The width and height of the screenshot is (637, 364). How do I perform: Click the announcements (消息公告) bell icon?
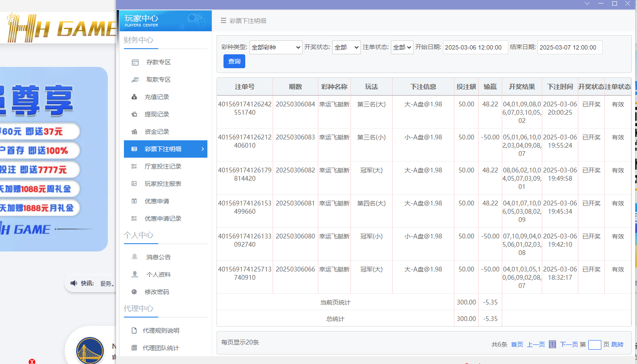click(x=135, y=257)
